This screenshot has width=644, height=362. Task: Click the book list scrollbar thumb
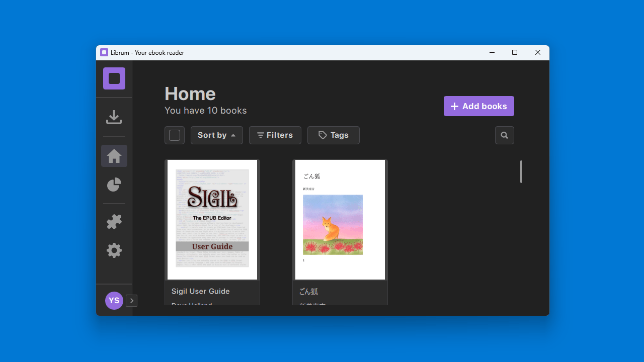tap(521, 171)
